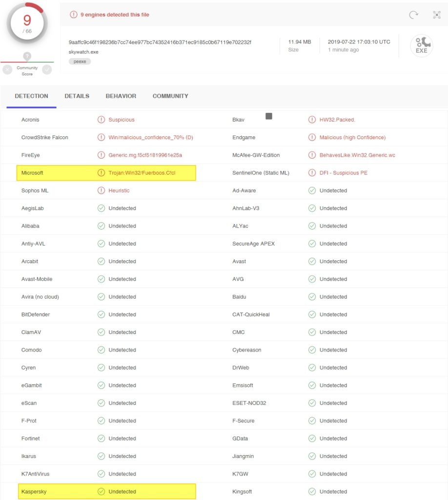Click BehavesLike.Win32.Generic.wc result
The image size is (448, 500).
point(357,155)
